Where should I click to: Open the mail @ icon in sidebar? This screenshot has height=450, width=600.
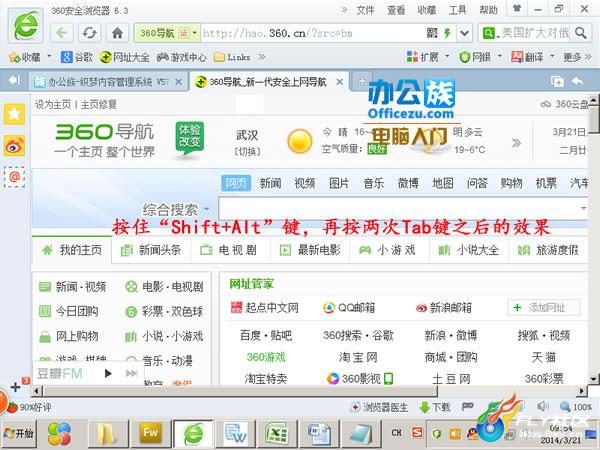click(x=15, y=177)
